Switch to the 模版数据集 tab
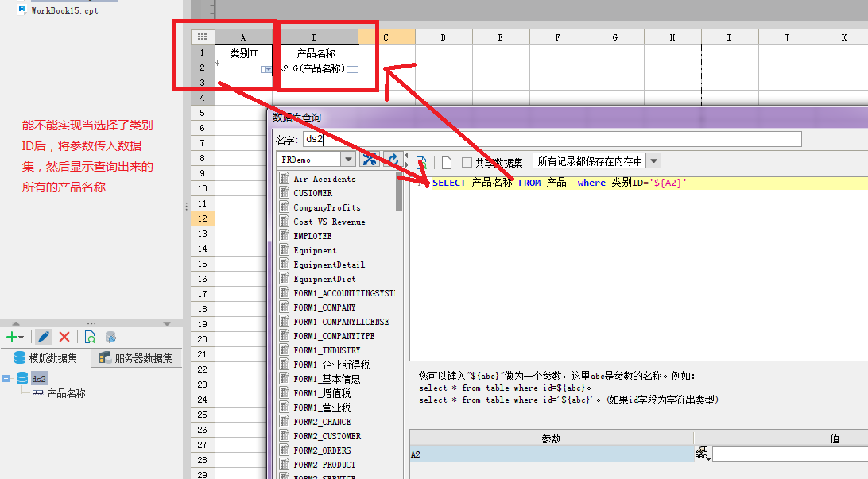 pos(46,358)
